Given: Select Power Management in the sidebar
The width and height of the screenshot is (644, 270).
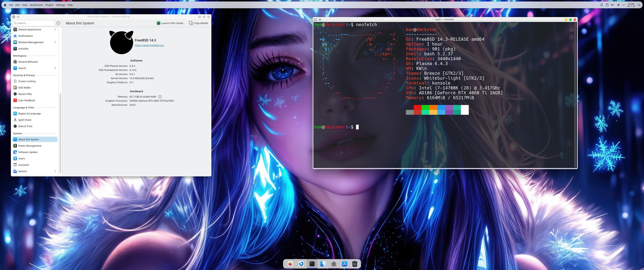Looking at the screenshot, I should pyautogui.click(x=30, y=146).
